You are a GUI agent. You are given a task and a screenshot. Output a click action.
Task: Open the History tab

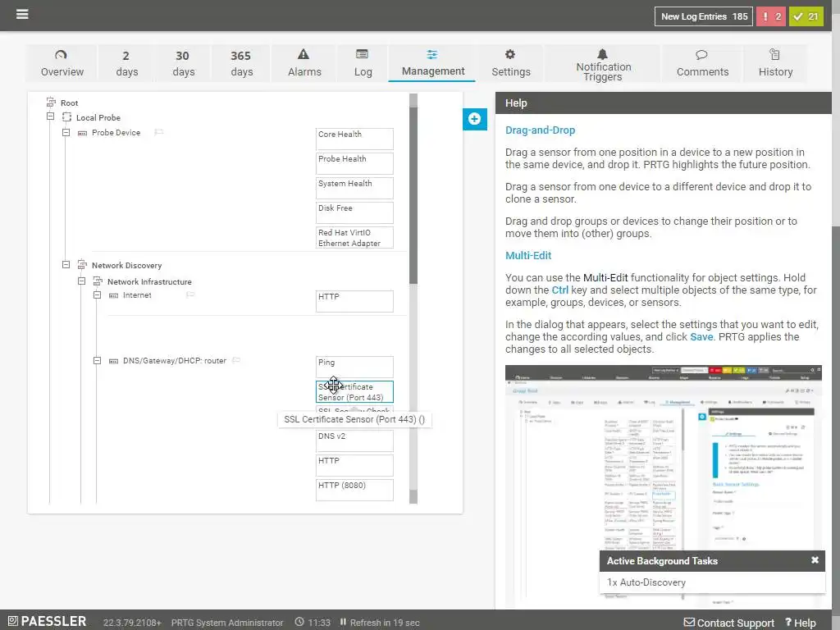(775, 63)
